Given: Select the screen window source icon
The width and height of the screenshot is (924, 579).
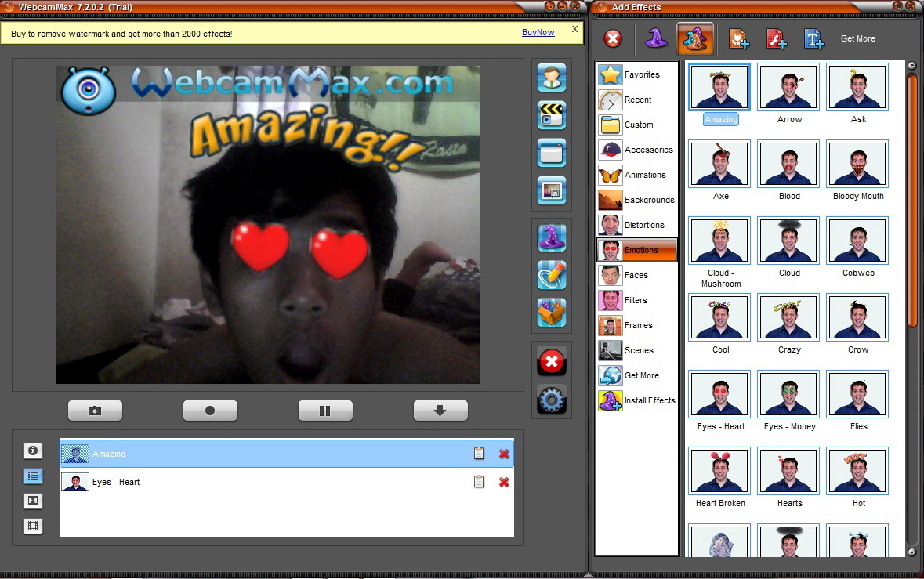Looking at the screenshot, I should coord(552,153).
